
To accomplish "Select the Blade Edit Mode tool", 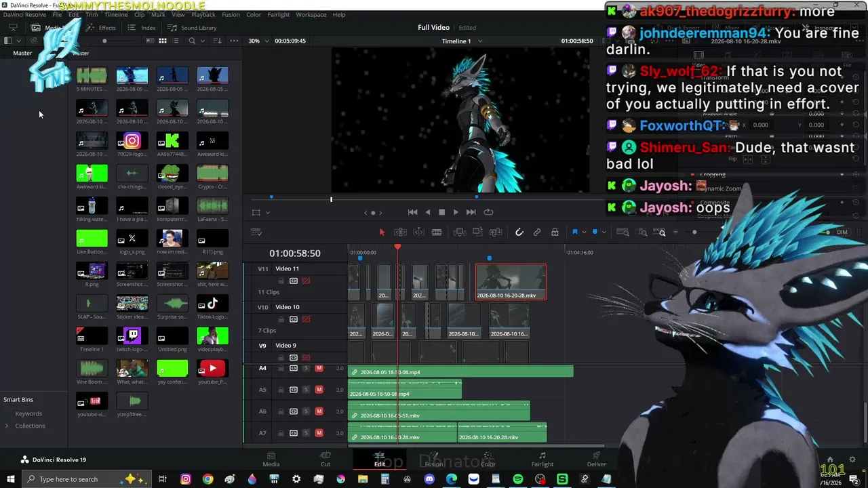I will [x=437, y=232].
